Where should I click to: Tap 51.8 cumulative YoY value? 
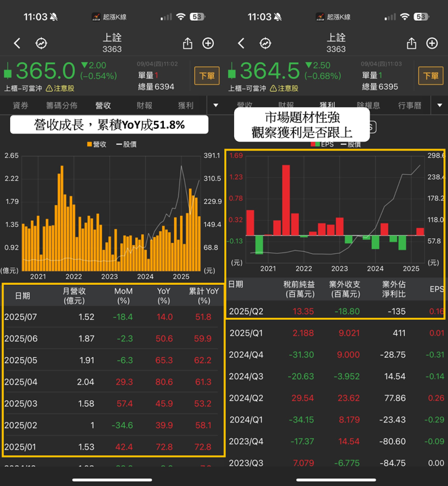(x=203, y=317)
